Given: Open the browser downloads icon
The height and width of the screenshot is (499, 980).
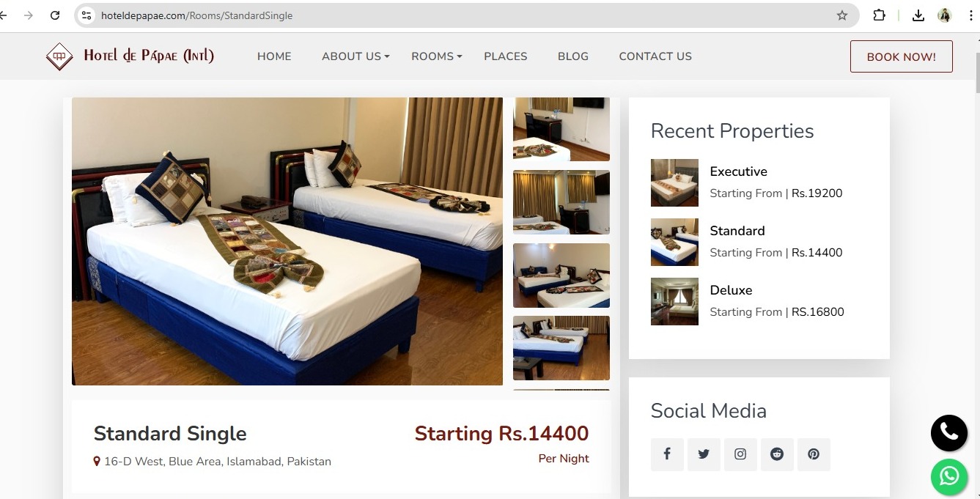Looking at the screenshot, I should pos(918,15).
